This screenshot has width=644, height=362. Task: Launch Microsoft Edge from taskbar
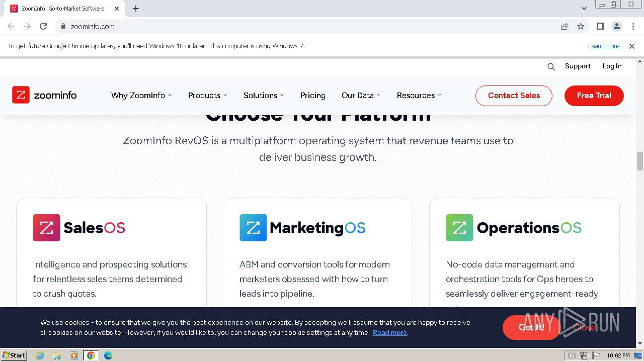[x=108, y=355]
